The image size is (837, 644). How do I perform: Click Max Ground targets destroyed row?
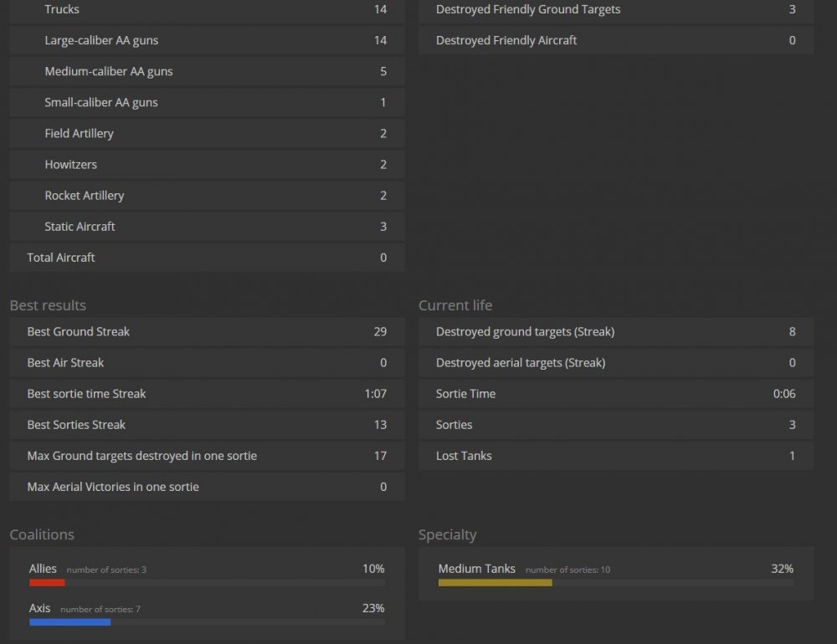tap(207, 457)
